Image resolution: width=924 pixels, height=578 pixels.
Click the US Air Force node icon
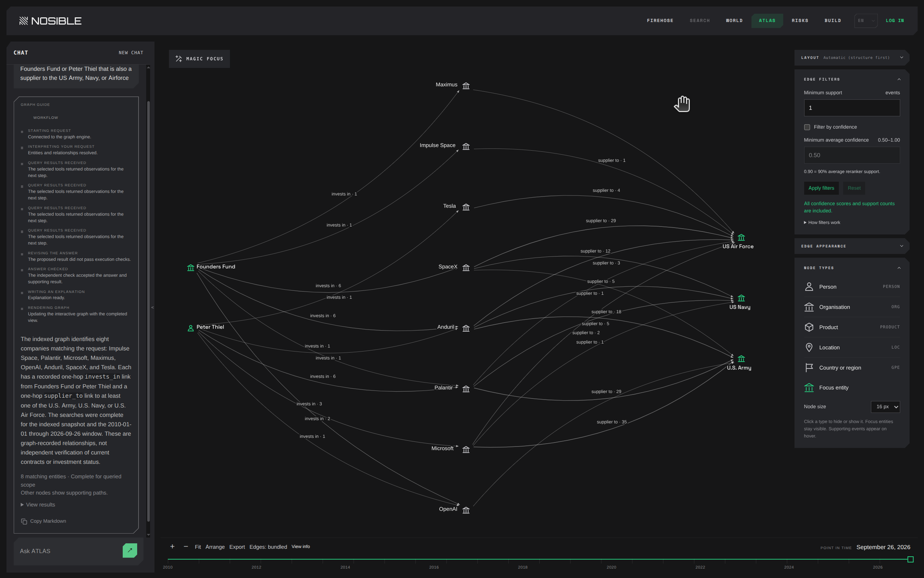(x=741, y=237)
